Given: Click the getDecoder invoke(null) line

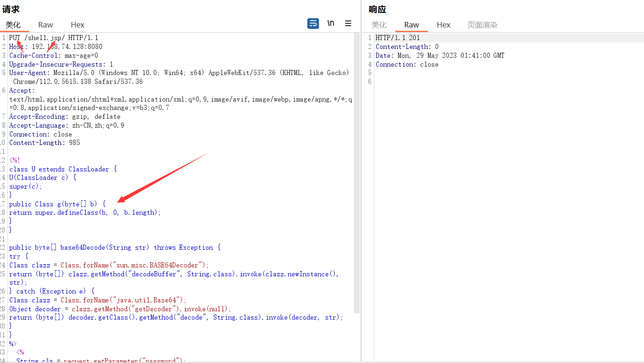Looking at the screenshot, I should 120,309.
